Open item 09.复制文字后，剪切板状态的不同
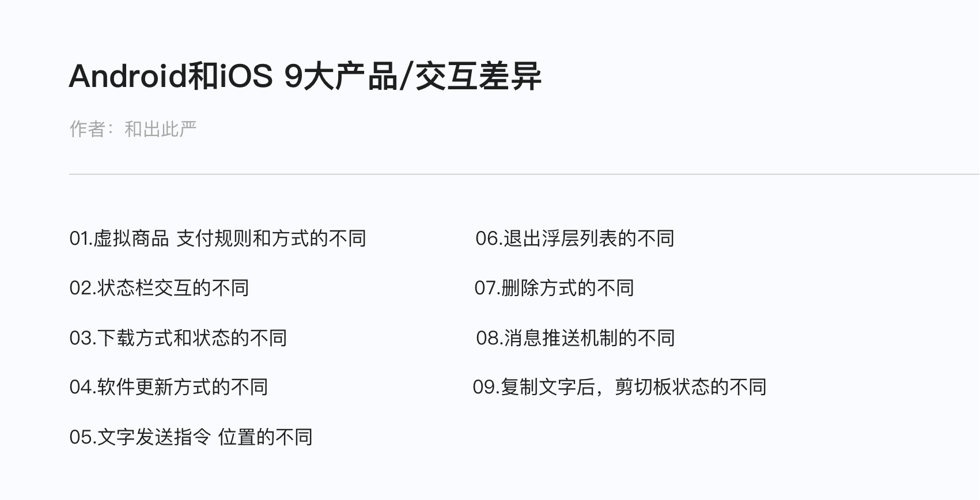Screen dimensions: 980x500 [x=620, y=387]
